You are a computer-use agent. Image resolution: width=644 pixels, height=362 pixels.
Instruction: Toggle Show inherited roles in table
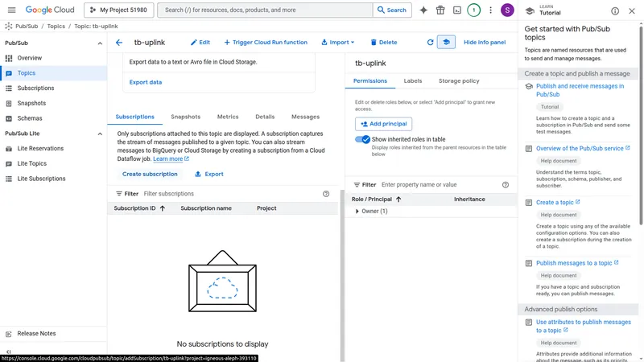363,139
